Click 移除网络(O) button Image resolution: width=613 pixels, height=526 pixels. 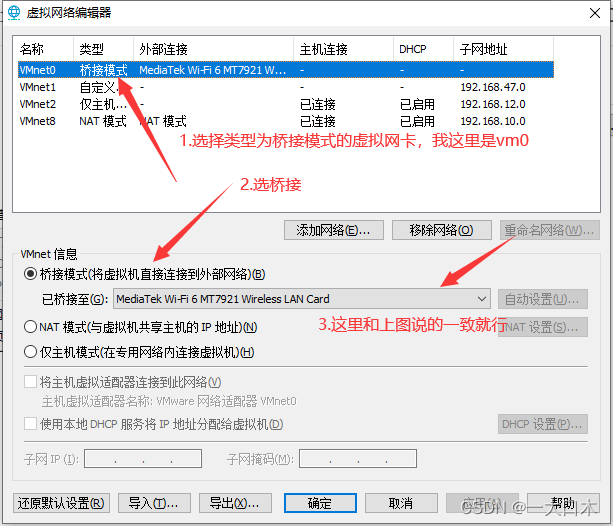(442, 230)
